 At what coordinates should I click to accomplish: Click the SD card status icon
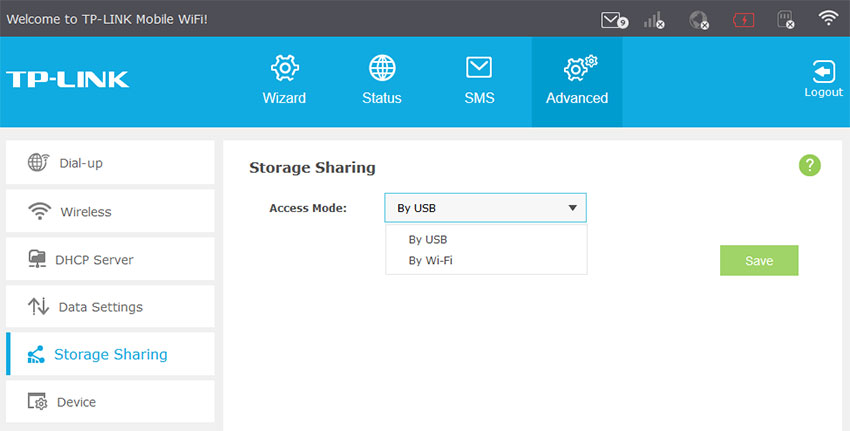(785, 21)
